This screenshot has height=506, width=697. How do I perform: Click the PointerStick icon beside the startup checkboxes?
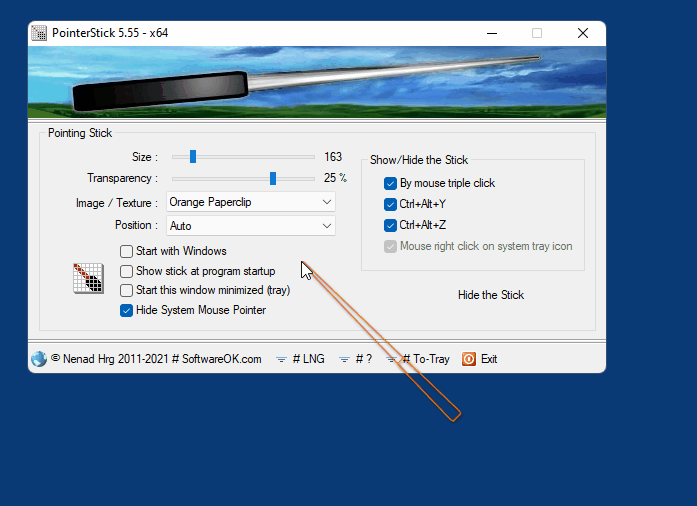pyautogui.click(x=88, y=279)
